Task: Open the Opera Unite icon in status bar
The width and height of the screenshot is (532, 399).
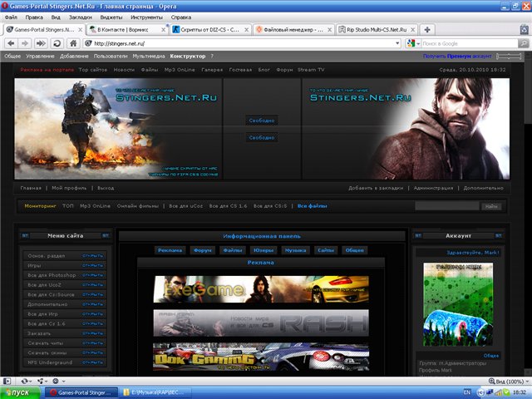Action: point(42,382)
